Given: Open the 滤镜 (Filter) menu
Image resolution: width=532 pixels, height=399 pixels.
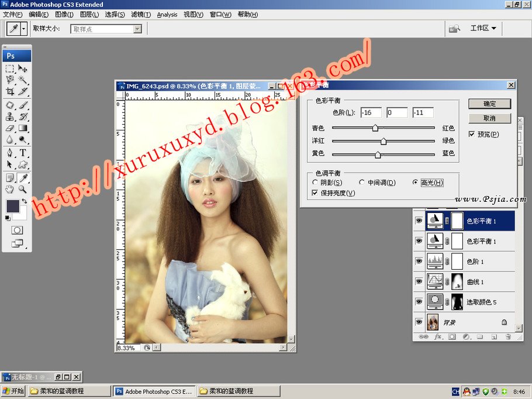Looking at the screenshot, I should pos(140,15).
